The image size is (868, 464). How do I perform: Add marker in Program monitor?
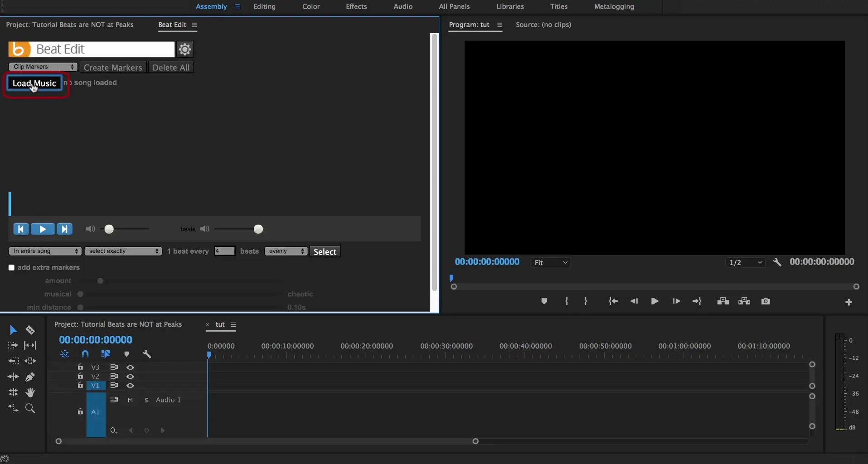(544, 301)
